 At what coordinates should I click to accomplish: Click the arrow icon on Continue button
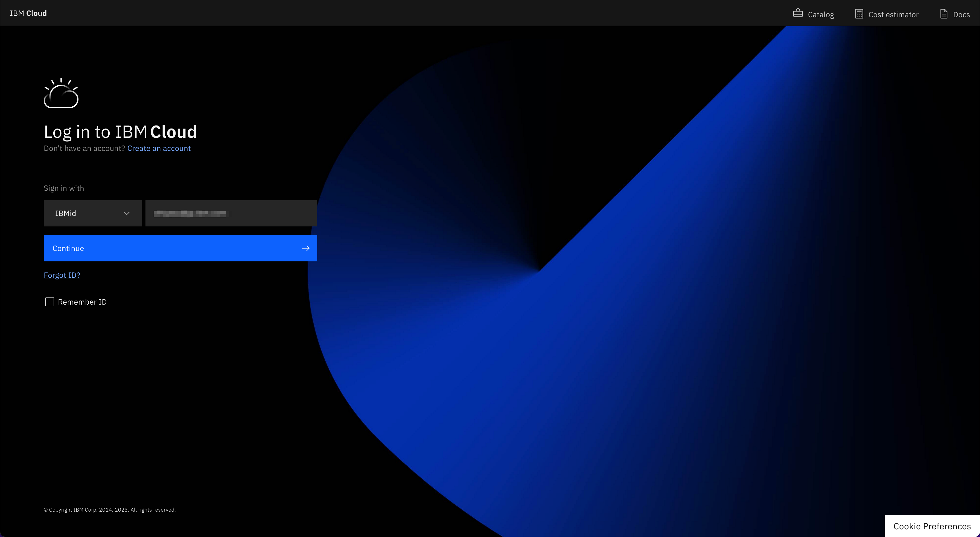(x=305, y=248)
